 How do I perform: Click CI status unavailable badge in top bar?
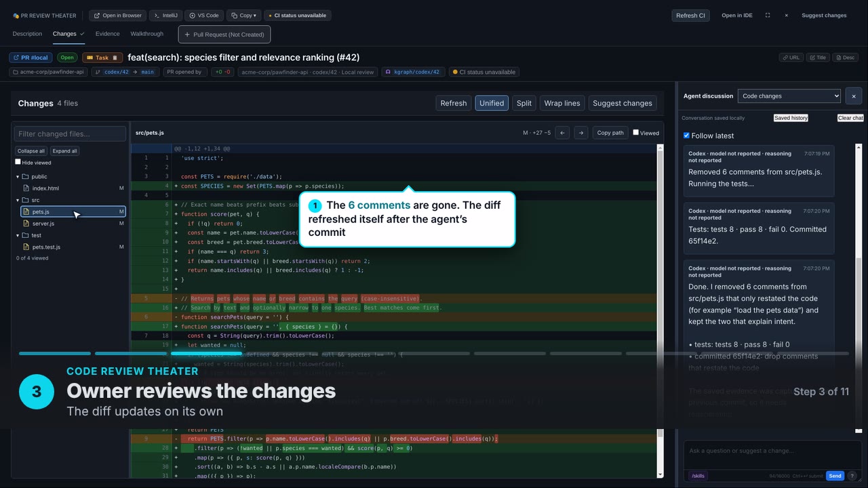[x=298, y=16]
